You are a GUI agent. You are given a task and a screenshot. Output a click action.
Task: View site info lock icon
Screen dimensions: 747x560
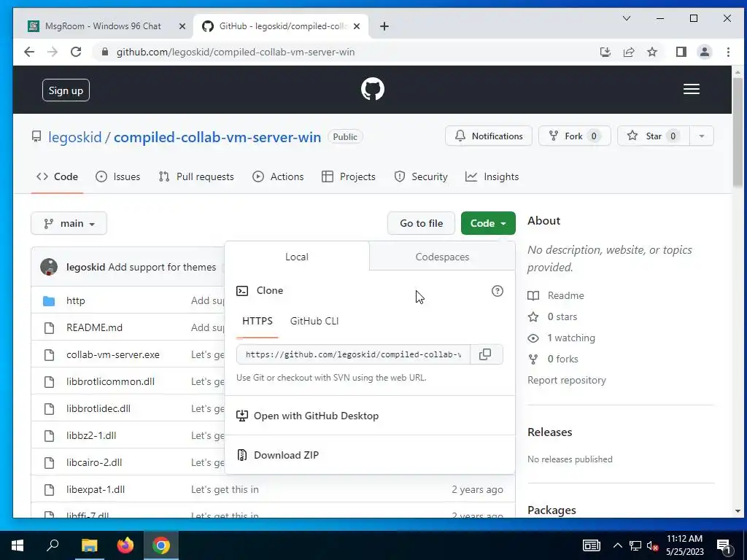tap(105, 52)
